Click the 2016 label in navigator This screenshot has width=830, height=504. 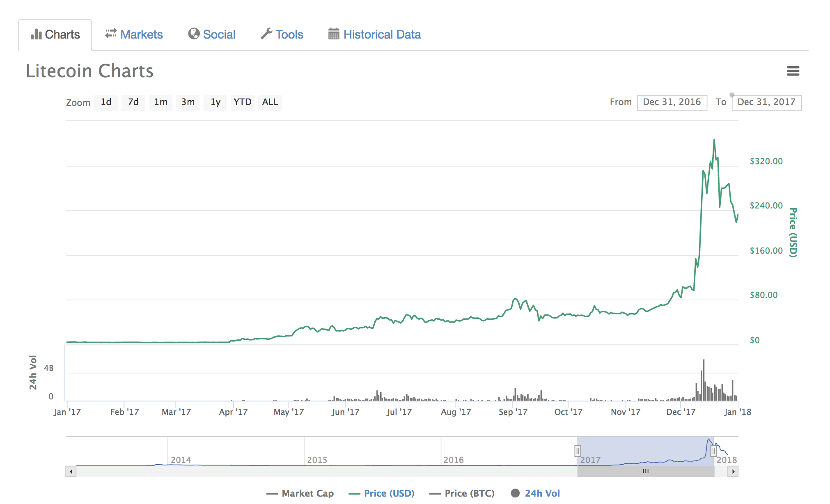454,460
